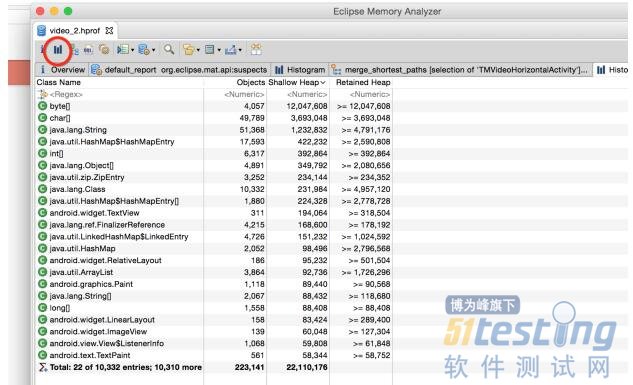Select the java.lang.Object[] class name

pyautogui.click(x=82, y=165)
